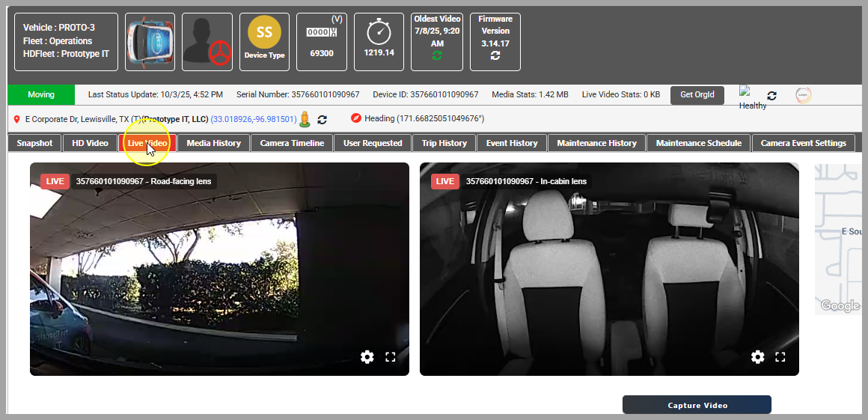Click the vehicle image icon
This screenshot has height=420, width=868.
150,42
